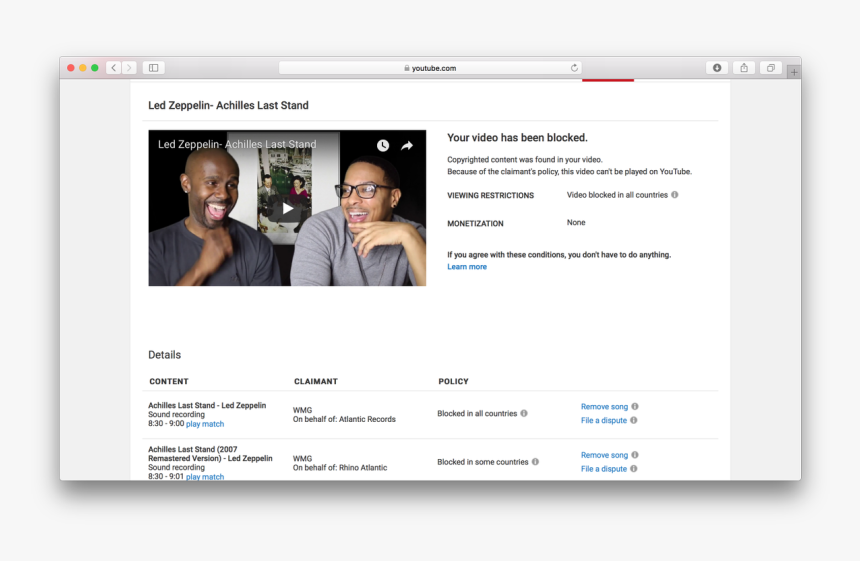Click 'On behalf of: Rhino Atlantic' text

point(340,468)
